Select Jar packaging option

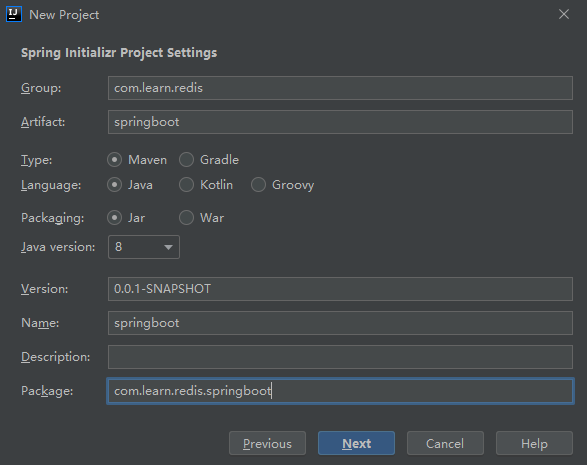tap(115, 218)
